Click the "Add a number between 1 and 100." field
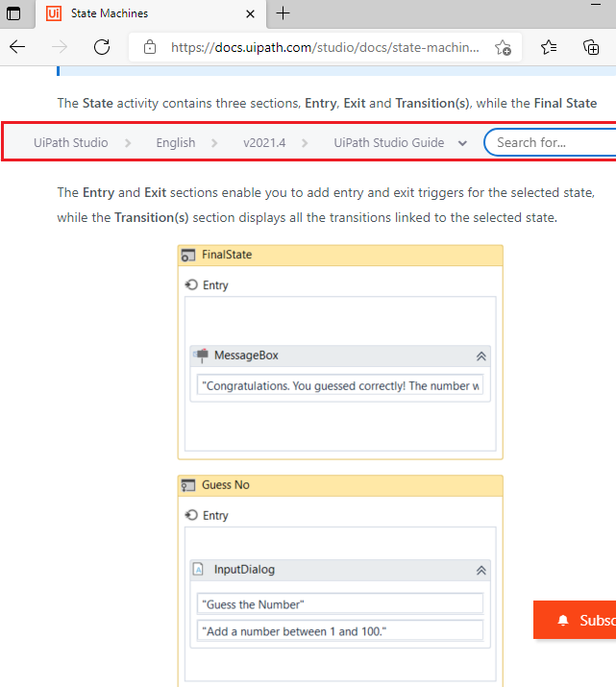The width and height of the screenshot is (616, 687). click(x=340, y=631)
